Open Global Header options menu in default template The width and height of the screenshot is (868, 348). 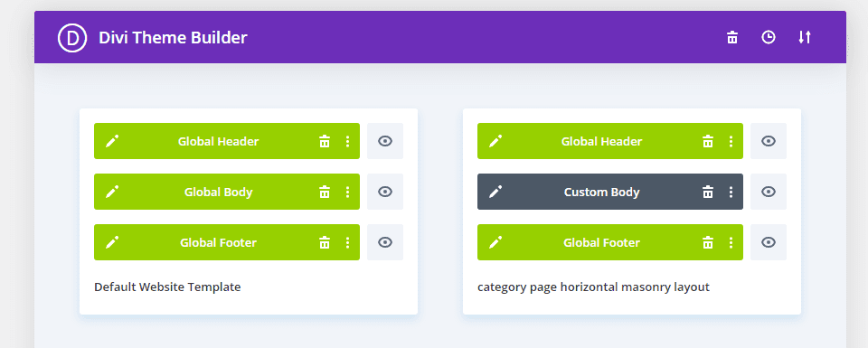click(x=347, y=141)
